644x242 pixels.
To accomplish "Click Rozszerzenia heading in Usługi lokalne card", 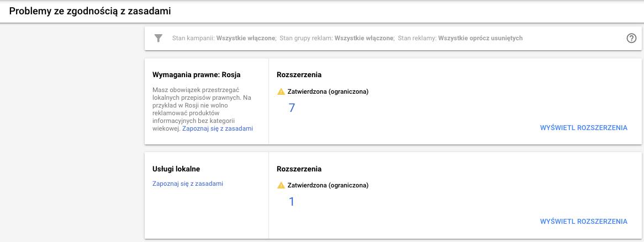I will tap(299, 169).
